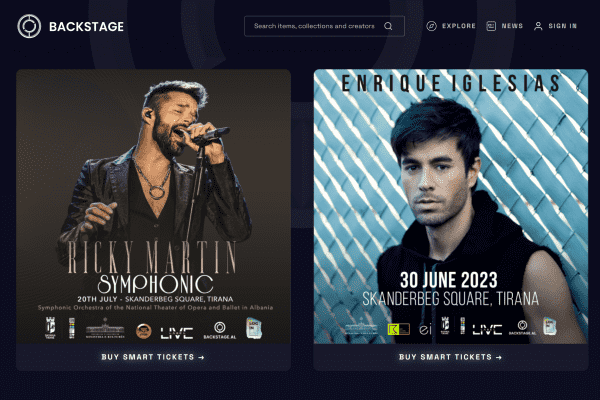This screenshot has height=400, width=600.
Task: Select the SIGN IN link
Action: (x=562, y=26)
